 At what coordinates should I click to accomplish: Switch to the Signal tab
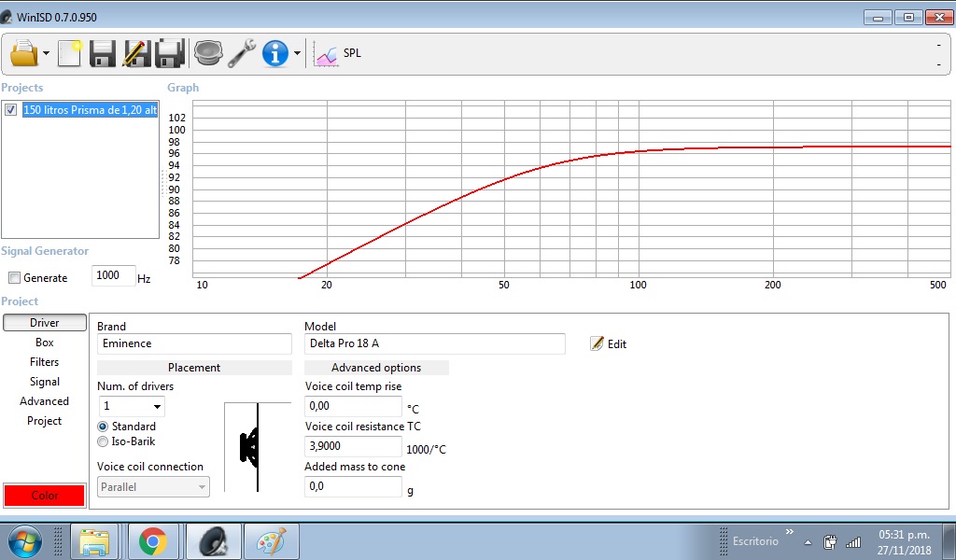(45, 382)
